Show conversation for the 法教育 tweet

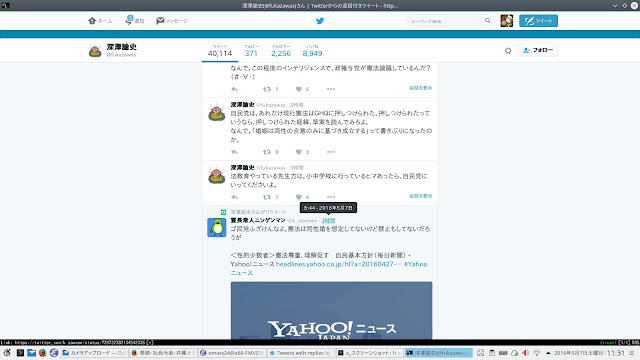pyautogui.click(x=420, y=196)
